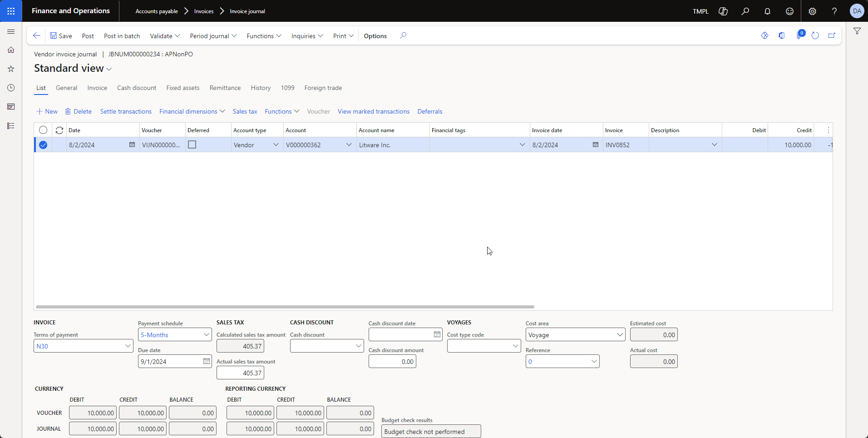
Task: Refresh grid icon in the header row
Action: [x=59, y=130]
